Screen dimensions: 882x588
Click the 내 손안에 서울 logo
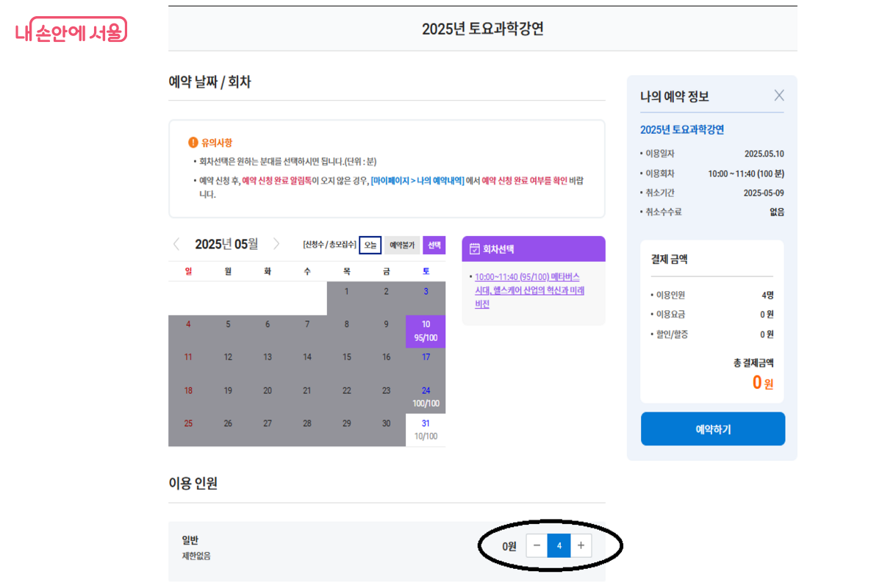(71, 30)
